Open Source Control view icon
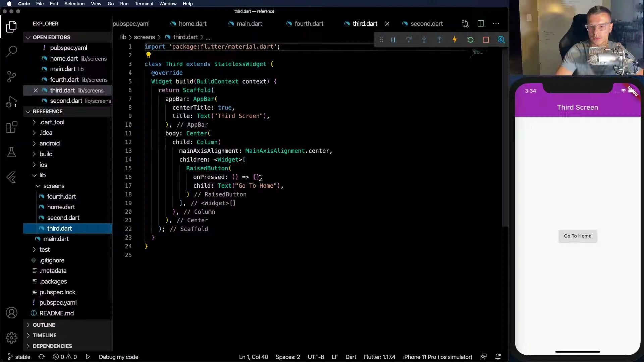The height and width of the screenshot is (362, 644). tap(12, 76)
